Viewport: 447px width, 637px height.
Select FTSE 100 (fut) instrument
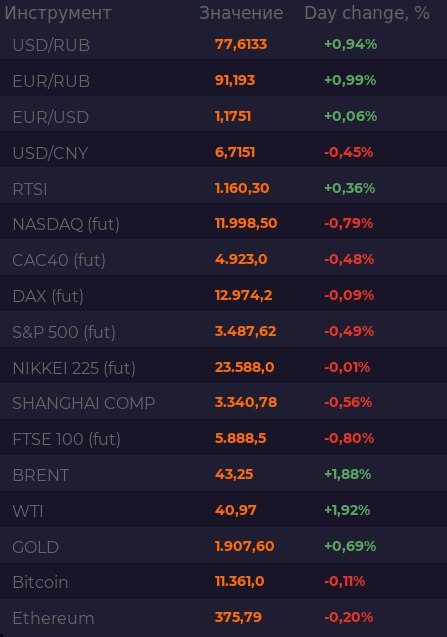(67, 439)
